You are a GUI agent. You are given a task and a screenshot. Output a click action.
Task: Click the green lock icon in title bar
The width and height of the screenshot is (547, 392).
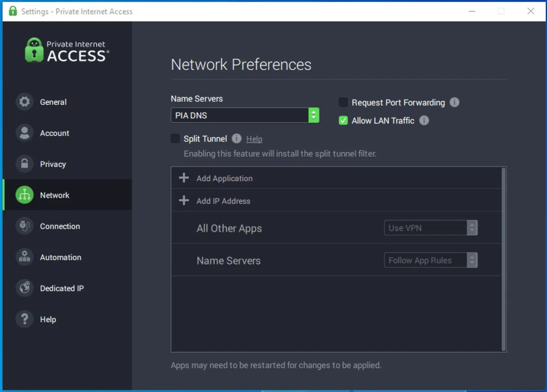pos(13,11)
